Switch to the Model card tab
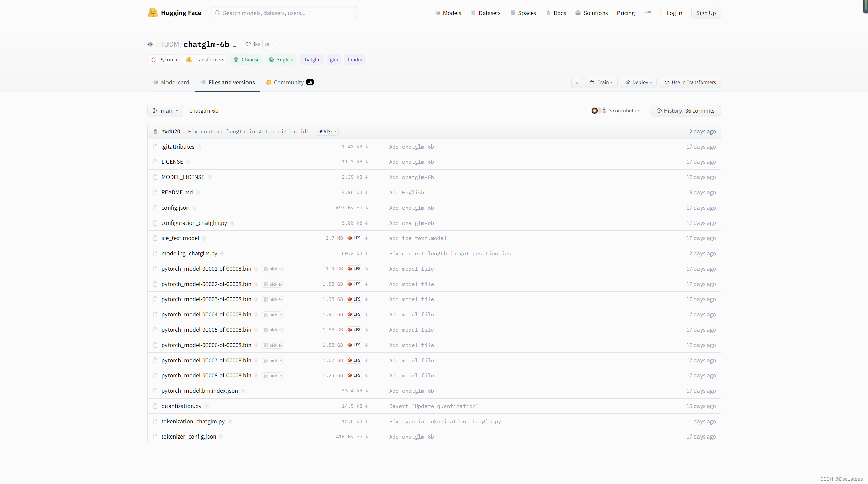868x484 pixels. point(171,82)
